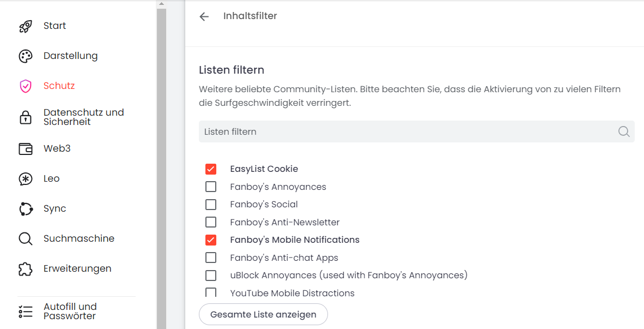644x329 pixels.
Task: Enable the uBlock Annoyances checkbox
Action: click(211, 275)
